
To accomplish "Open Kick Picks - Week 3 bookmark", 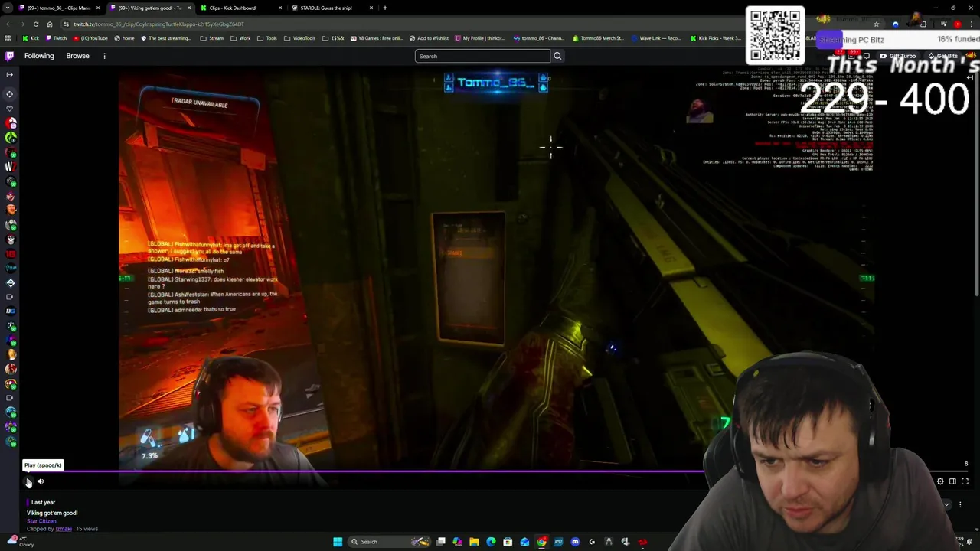I will point(715,38).
